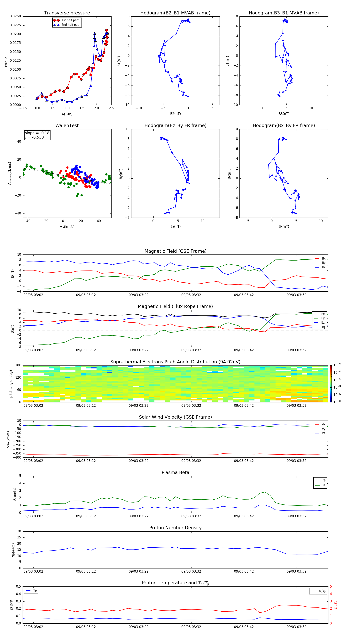The width and height of the screenshot is (351, 644).
Task: Select 'By' in the GSE magnetic field legend
Action: coord(320,263)
